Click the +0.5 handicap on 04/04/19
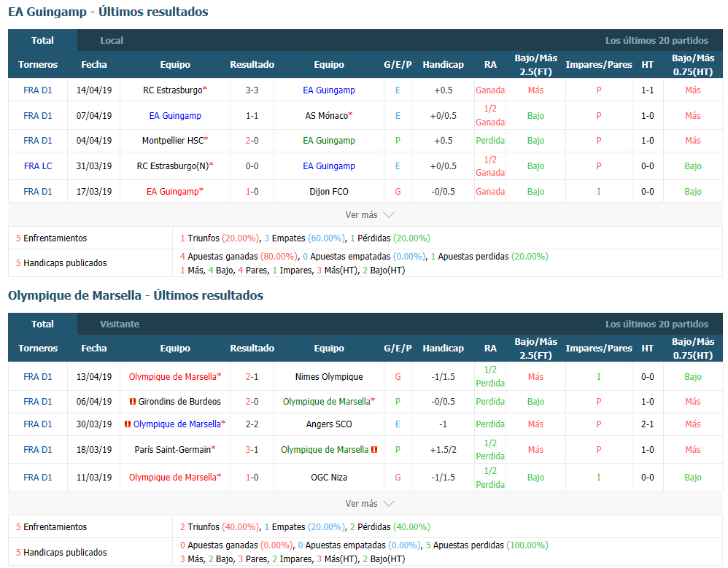The image size is (728, 568). tap(443, 140)
